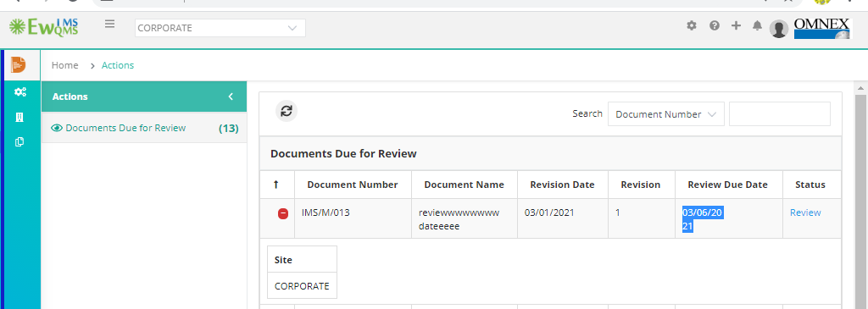Click the Site header cell
This screenshot has height=309, width=868.
(303, 259)
